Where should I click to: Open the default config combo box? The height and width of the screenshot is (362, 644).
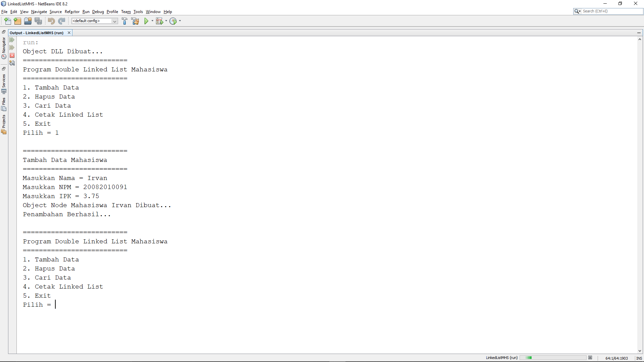(x=94, y=21)
